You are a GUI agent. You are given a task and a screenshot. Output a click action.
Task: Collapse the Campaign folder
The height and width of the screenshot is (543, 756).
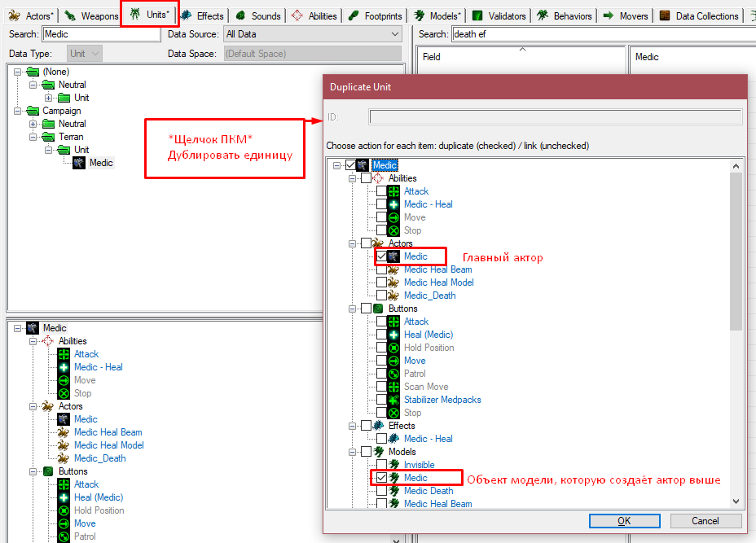tap(17, 111)
